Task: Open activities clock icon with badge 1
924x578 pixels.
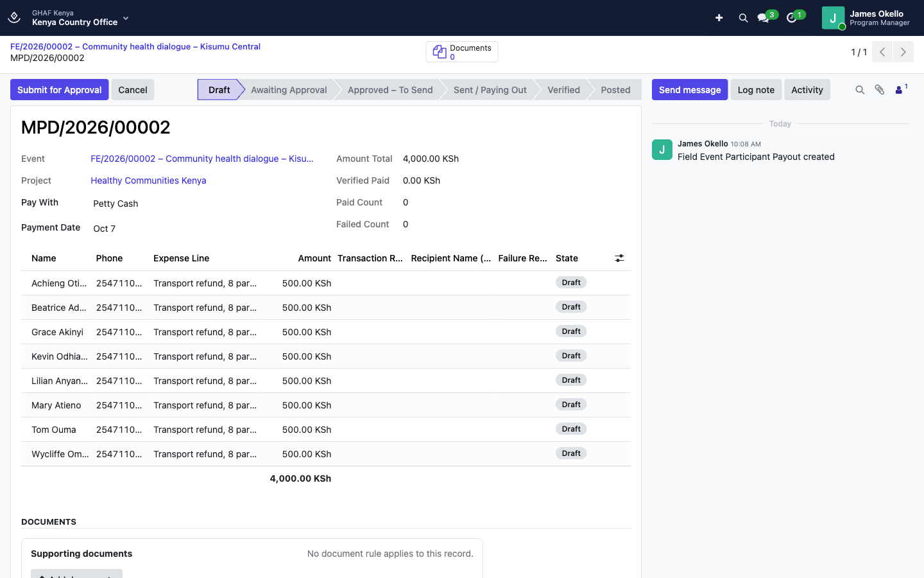Action: click(792, 18)
